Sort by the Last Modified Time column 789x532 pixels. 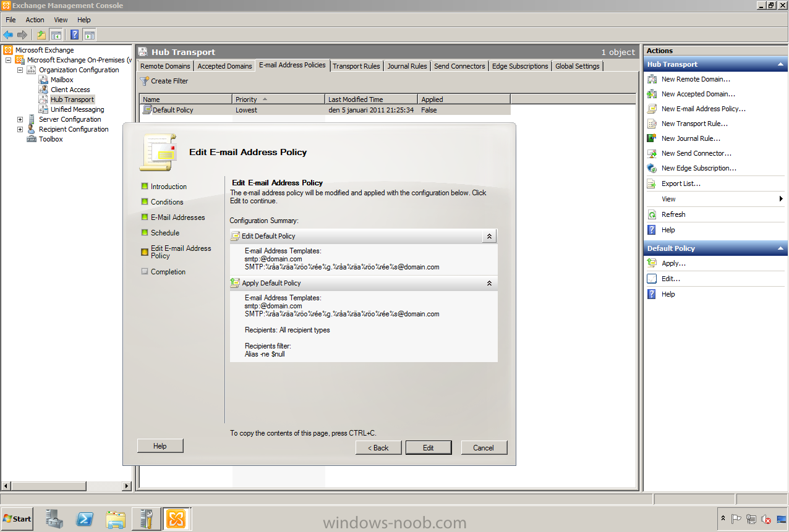pyautogui.click(x=372, y=99)
